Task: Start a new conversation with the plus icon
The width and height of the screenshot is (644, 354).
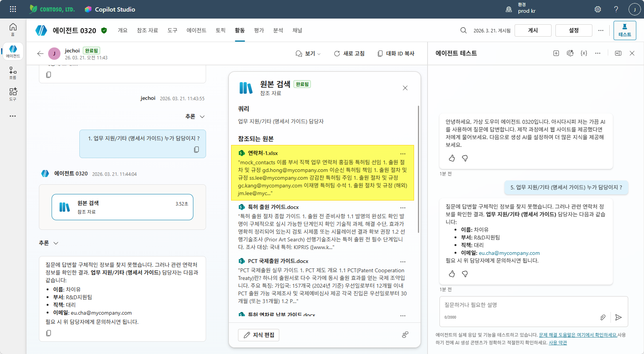Action: (556, 53)
